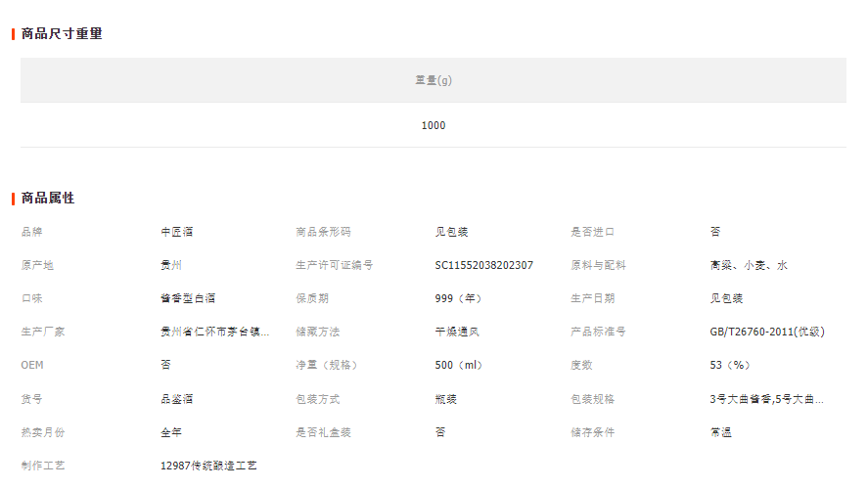
Task: Click the 商品尺寸重量 section heading
Action: 62,34
